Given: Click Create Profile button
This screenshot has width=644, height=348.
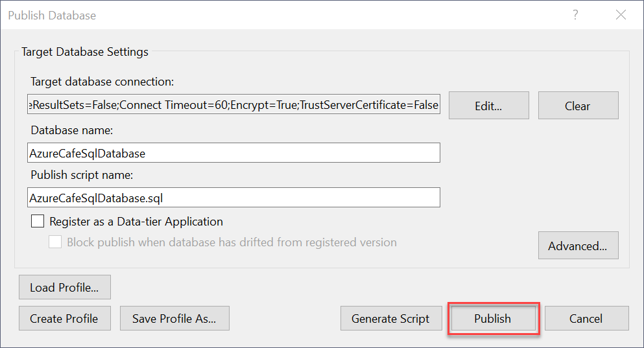Looking at the screenshot, I should point(64,318).
